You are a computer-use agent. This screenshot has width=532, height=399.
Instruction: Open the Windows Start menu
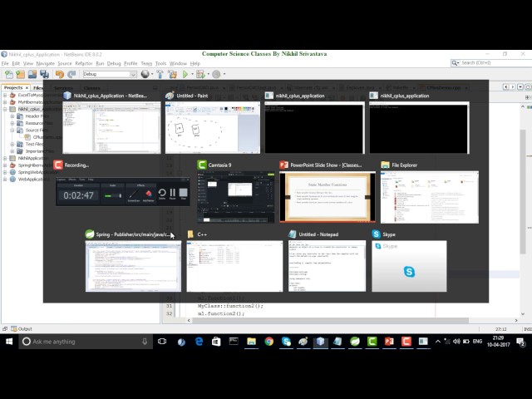pos(9,342)
